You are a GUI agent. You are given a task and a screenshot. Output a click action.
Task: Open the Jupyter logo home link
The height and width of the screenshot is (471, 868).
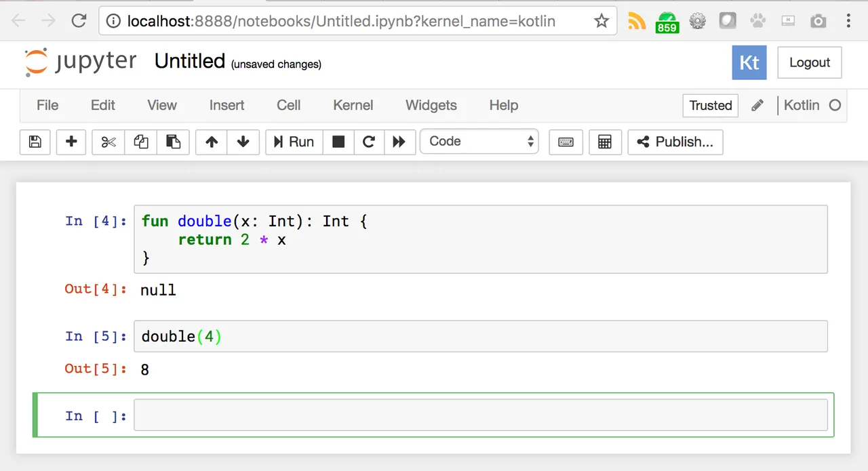pyautogui.click(x=80, y=62)
